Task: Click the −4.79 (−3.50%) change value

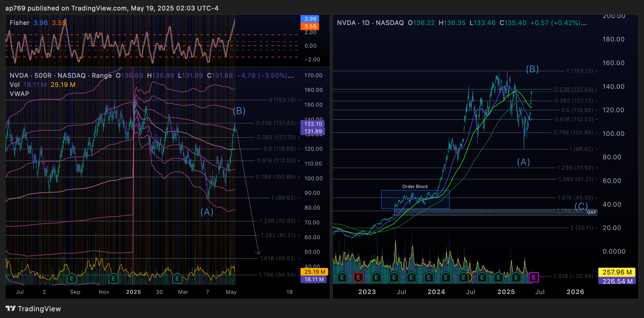Action: coord(262,76)
